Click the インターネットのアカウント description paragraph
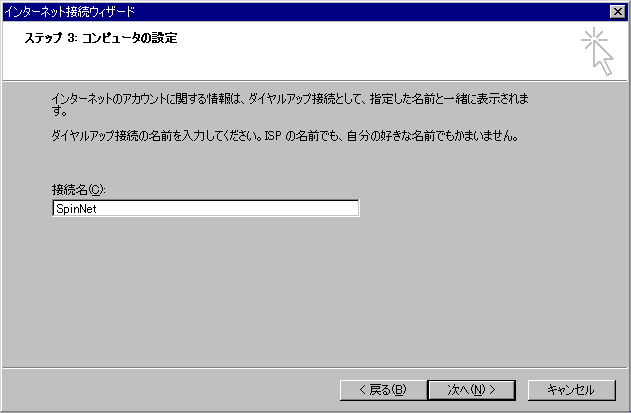 (x=290, y=104)
